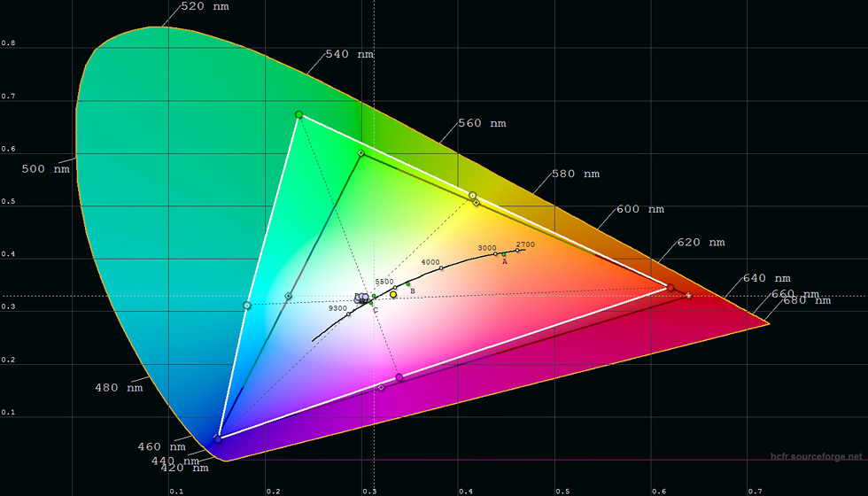Click the yellow white-point dot near center
Viewport: 868px width, 496px height.
coord(393,294)
